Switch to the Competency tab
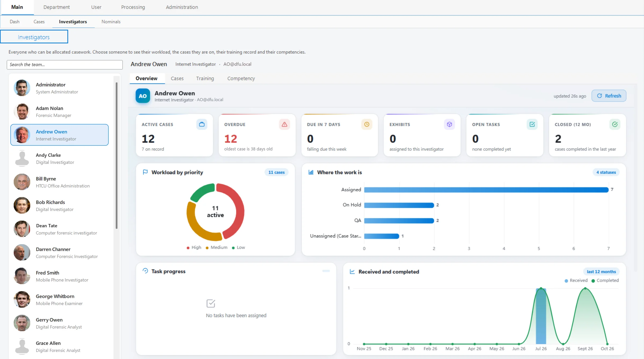644x359 pixels. coord(241,78)
